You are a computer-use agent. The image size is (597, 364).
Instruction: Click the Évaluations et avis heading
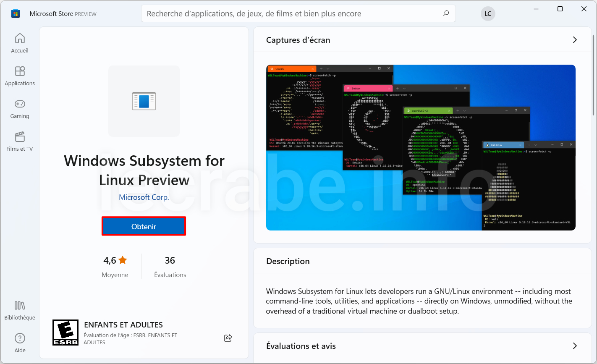[301, 346]
